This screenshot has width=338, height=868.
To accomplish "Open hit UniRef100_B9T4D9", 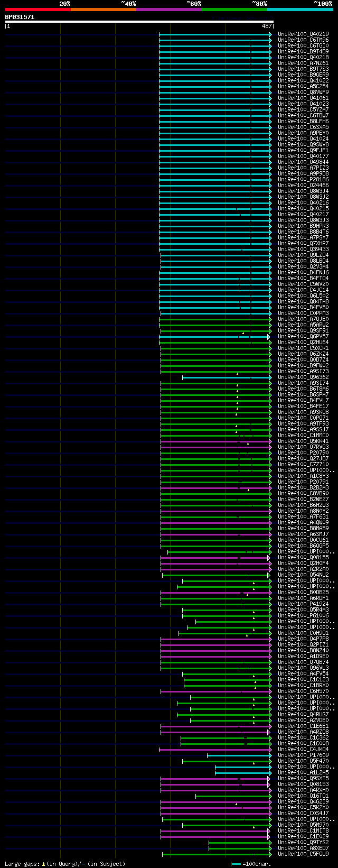I will (303, 52).
